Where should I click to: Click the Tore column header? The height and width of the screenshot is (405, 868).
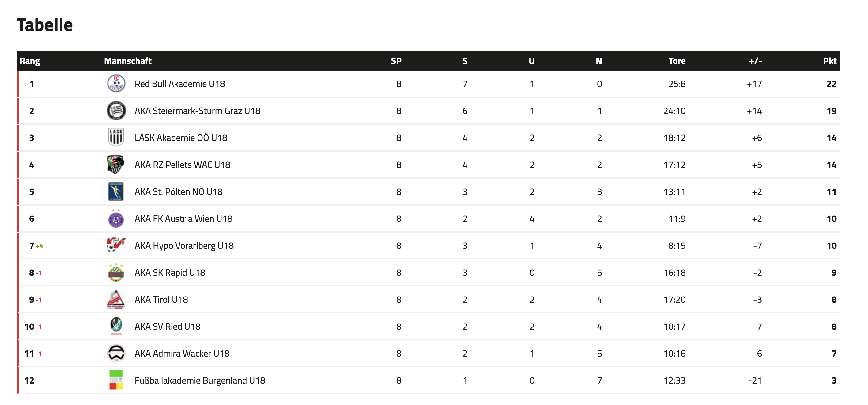(677, 61)
